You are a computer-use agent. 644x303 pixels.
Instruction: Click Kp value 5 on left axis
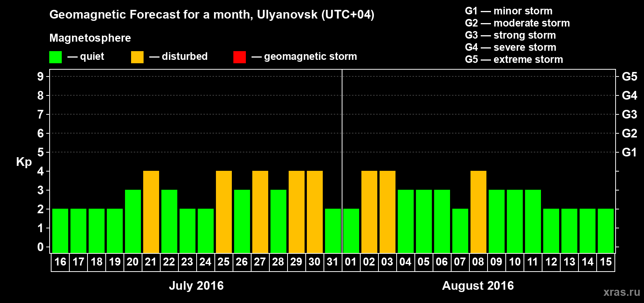[41, 152]
